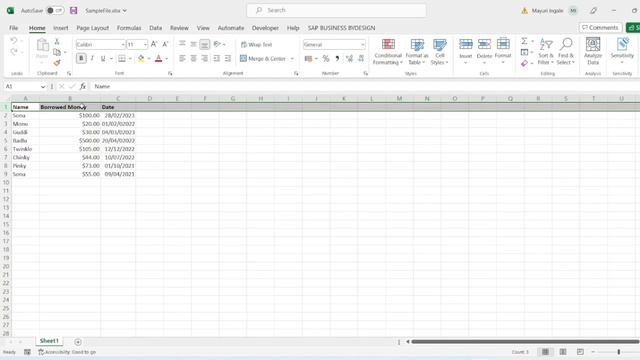The height and width of the screenshot is (360, 640).
Task: Toggle Wrap Text
Action: point(257,44)
